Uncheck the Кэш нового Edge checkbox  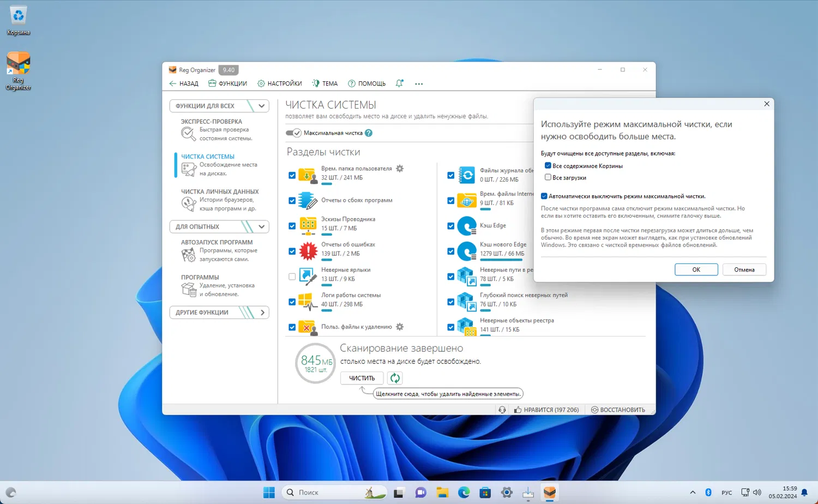point(451,251)
